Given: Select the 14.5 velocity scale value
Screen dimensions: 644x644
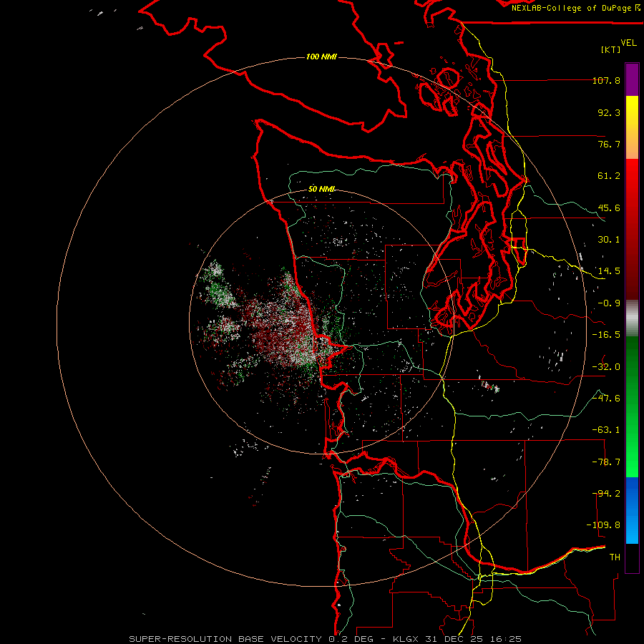Looking at the screenshot, I should (609, 271).
